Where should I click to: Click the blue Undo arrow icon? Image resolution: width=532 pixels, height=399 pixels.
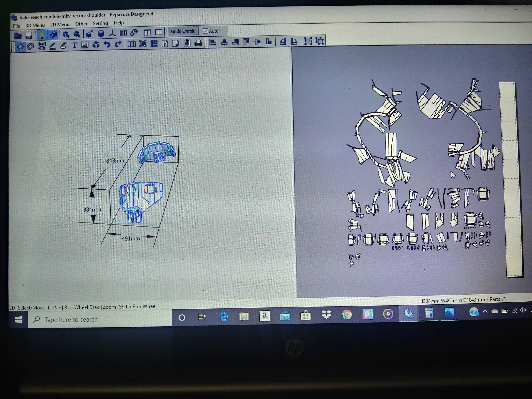click(107, 44)
